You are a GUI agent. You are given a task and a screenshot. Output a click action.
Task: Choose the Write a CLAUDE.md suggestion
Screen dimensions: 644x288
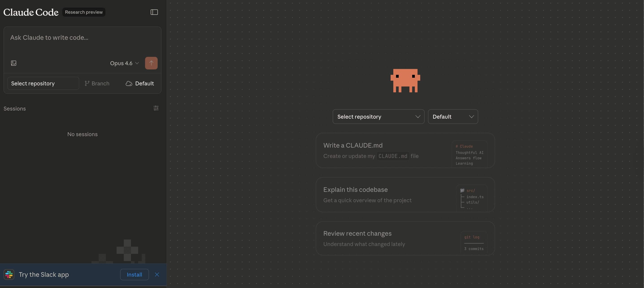pos(405,150)
